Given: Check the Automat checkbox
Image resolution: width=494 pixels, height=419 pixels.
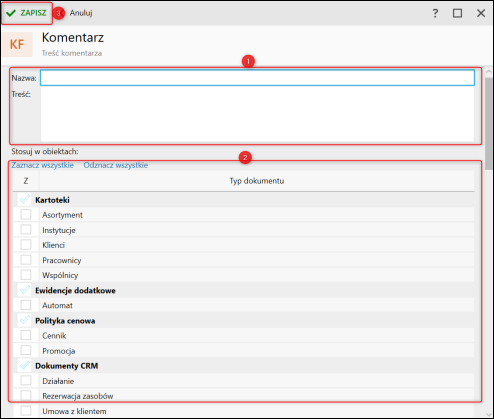Looking at the screenshot, I should click(x=26, y=305).
